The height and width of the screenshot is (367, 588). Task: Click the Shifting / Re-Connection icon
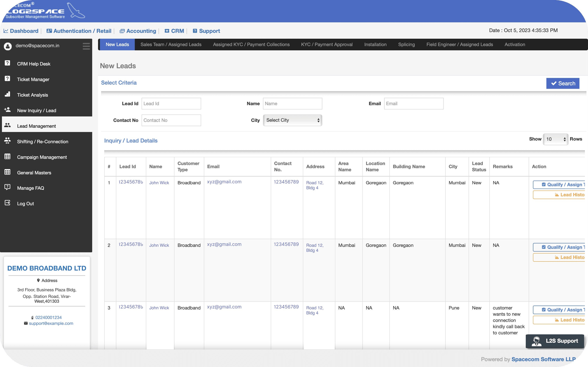(x=7, y=141)
